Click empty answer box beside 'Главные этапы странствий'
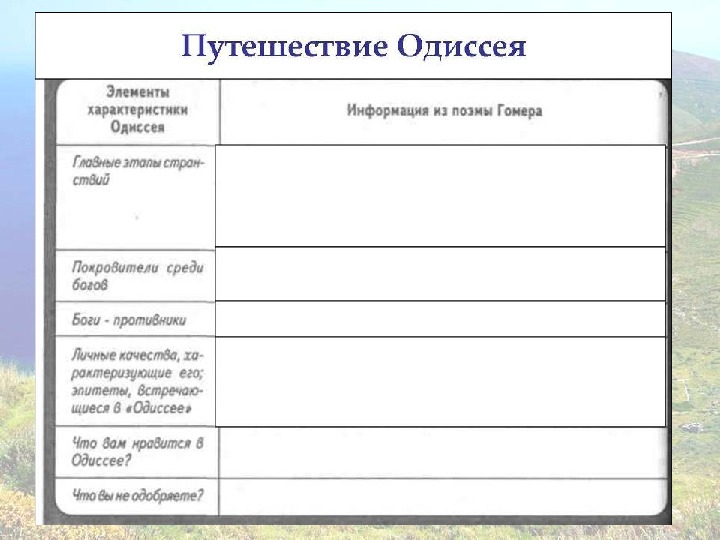 (x=440, y=196)
